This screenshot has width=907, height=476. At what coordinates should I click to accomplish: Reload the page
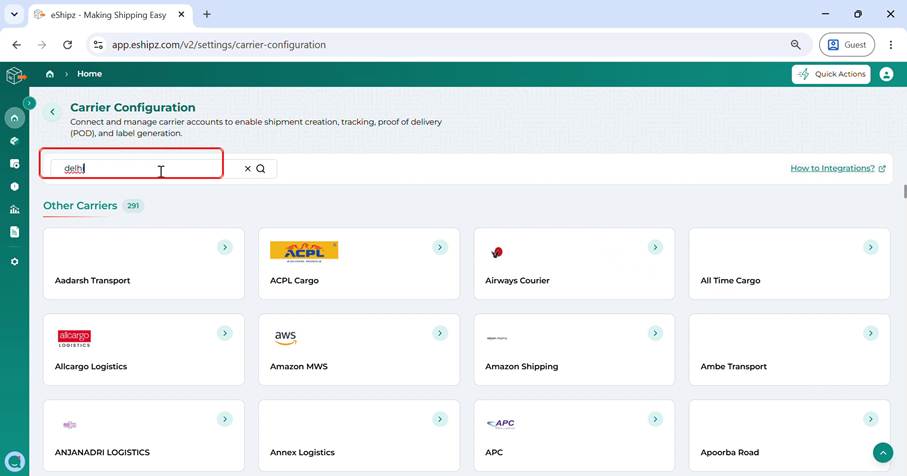tap(68, 45)
